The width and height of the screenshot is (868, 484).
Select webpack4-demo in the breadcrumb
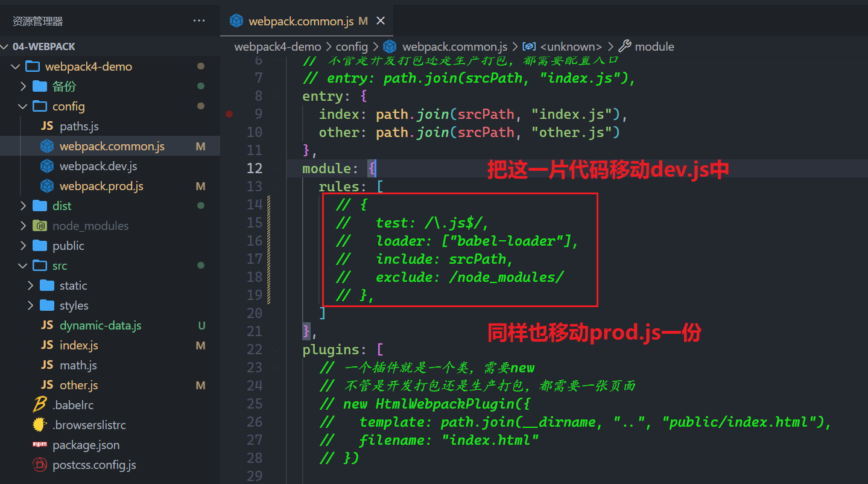pyautogui.click(x=277, y=46)
